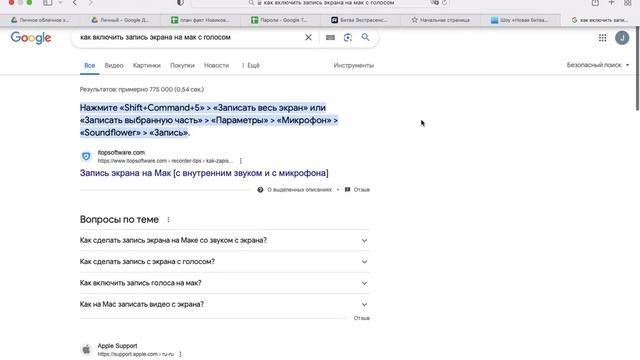The image size is (640, 360).
Task: Expand Ещё search filter menu
Action: [251, 65]
